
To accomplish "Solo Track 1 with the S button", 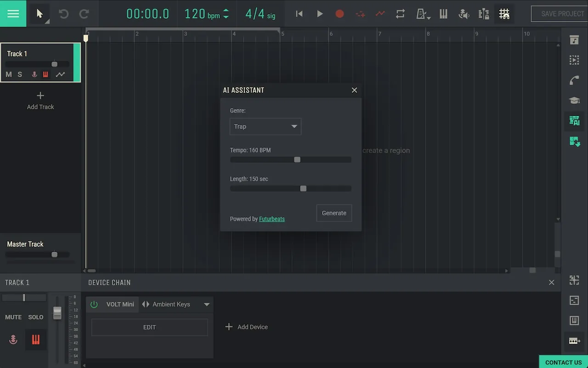I will (x=20, y=74).
